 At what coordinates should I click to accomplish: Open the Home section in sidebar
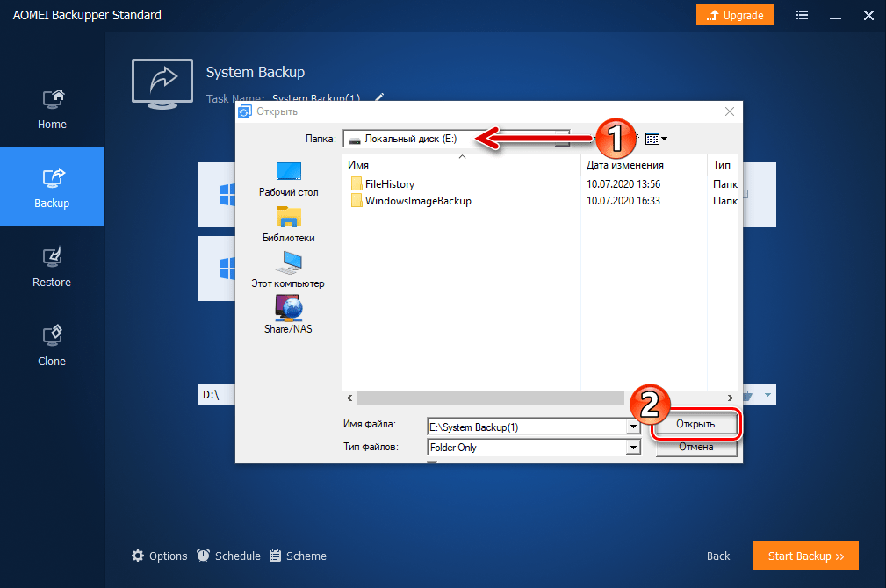[x=52, y=111]
